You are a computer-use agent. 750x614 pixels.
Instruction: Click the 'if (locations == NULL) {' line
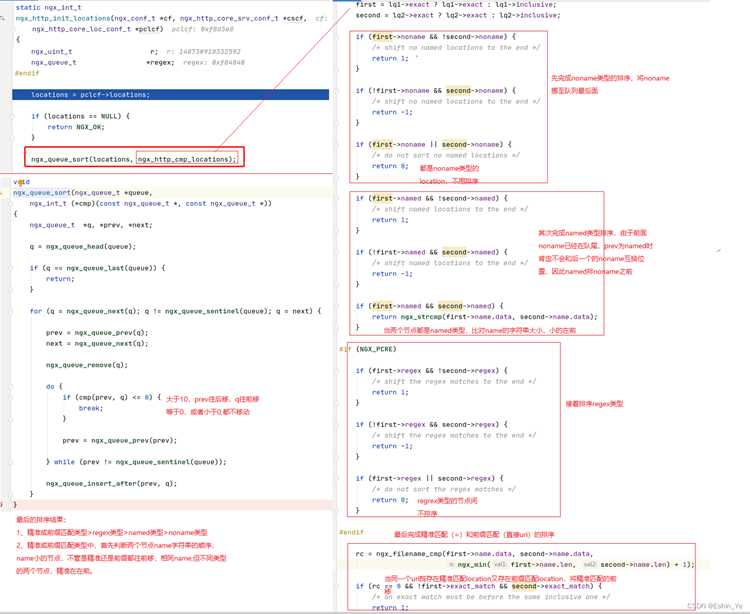pos(80,116)
